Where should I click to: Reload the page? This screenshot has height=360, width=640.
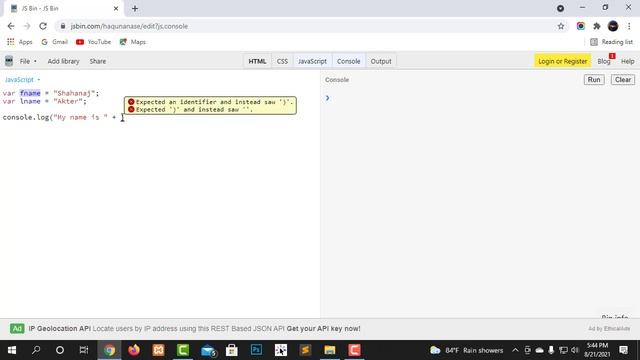43,26
